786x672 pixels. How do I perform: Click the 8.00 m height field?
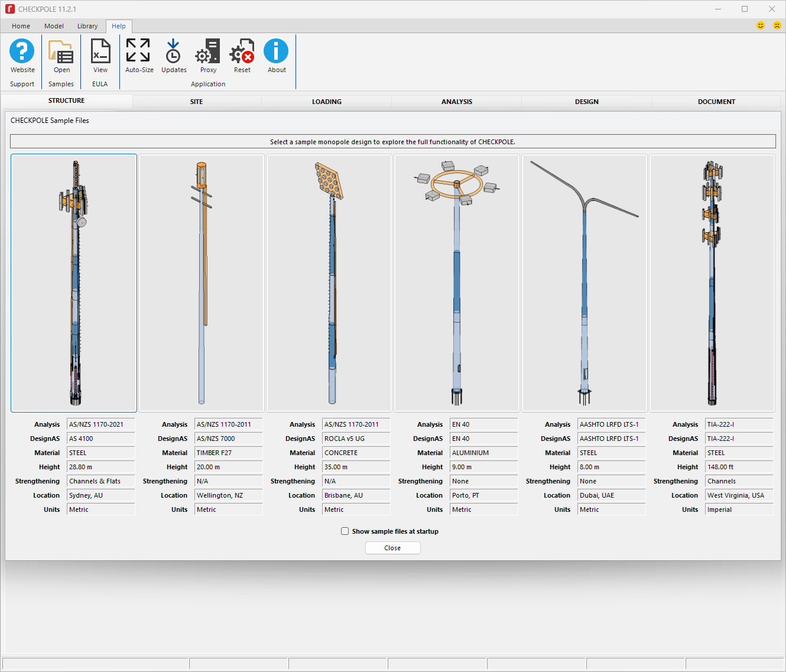click(x=612, y=467)
